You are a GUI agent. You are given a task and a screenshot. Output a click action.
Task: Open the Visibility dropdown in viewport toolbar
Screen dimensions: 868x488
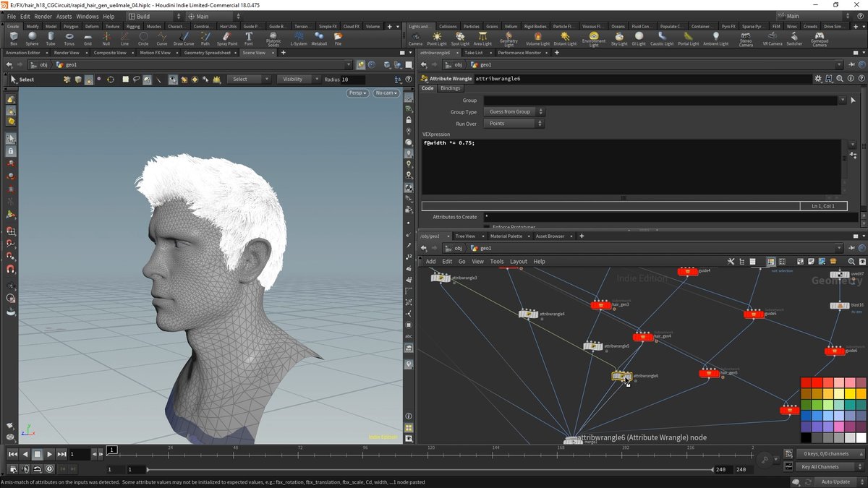point(297,80)
